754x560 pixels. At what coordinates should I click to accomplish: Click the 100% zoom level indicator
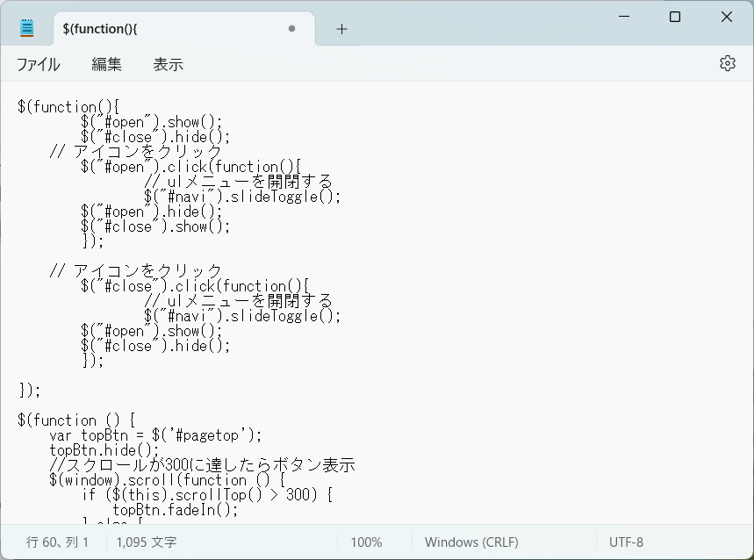click(x=365, y=542)
